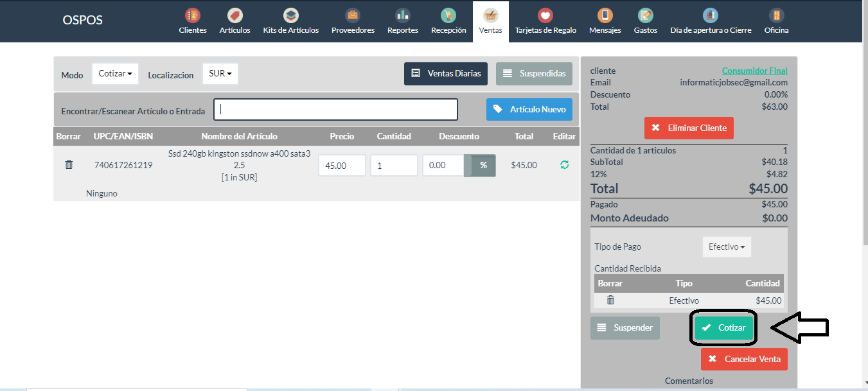Open the Modo Cotizar dropdown
This screenshot has width=868, height=391.
(x=116, y=74)
